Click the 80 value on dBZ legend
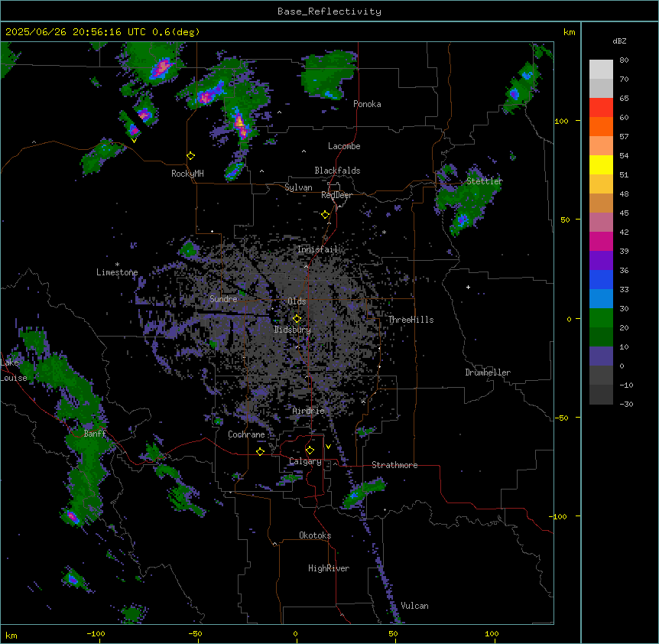The width and height of the screenshot is (659, 644). [624, 60]
